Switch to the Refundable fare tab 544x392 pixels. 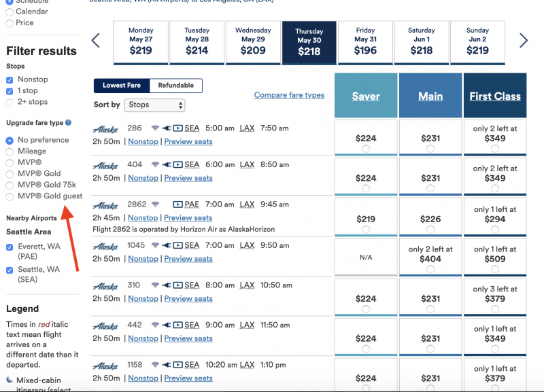(x=176, y=86)
